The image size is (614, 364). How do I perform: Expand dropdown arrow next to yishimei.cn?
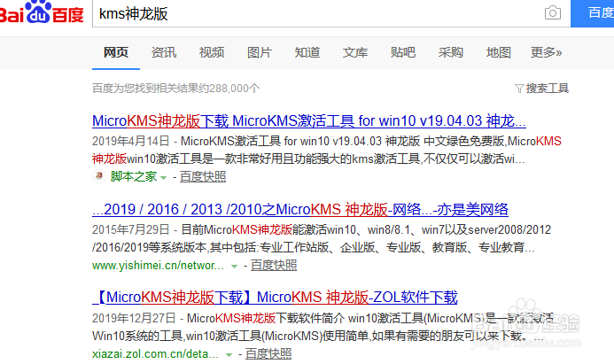[x=234, y=267]
